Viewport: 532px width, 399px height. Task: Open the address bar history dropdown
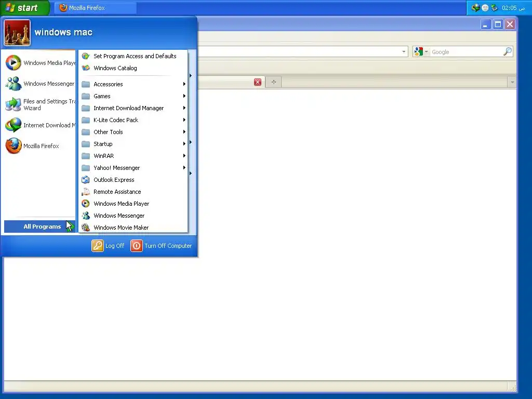(403, 52)
